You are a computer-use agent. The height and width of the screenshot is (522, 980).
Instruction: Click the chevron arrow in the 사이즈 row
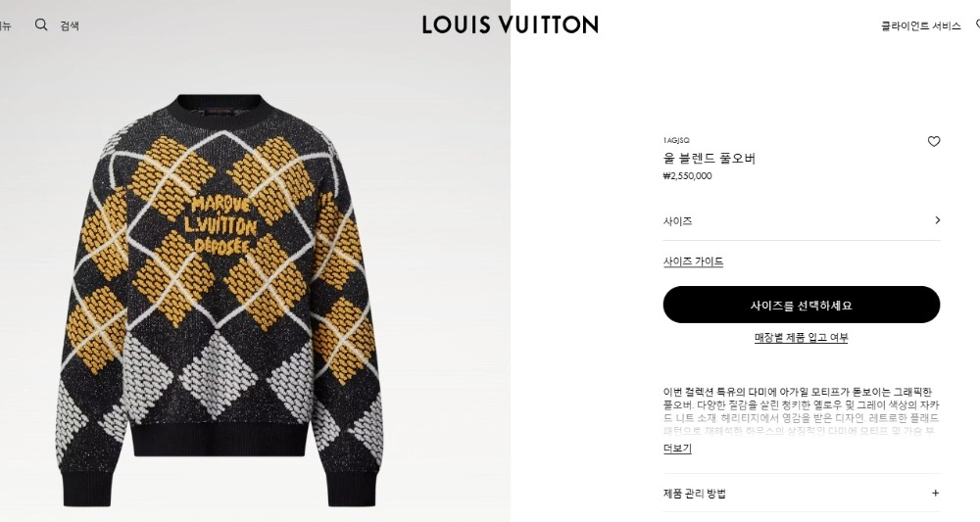[x=937, y=220]
